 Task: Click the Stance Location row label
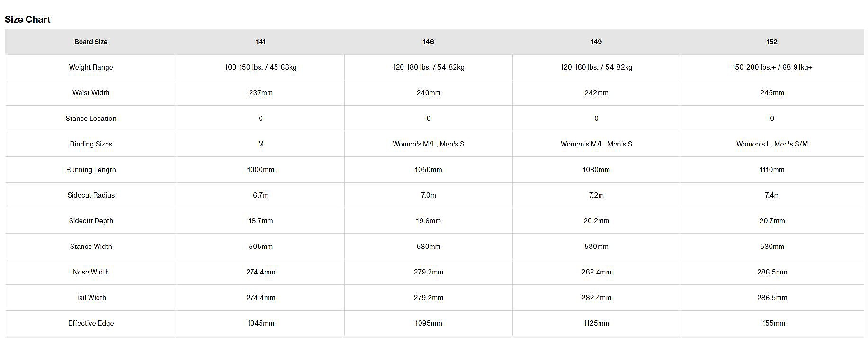coord(91,119)
